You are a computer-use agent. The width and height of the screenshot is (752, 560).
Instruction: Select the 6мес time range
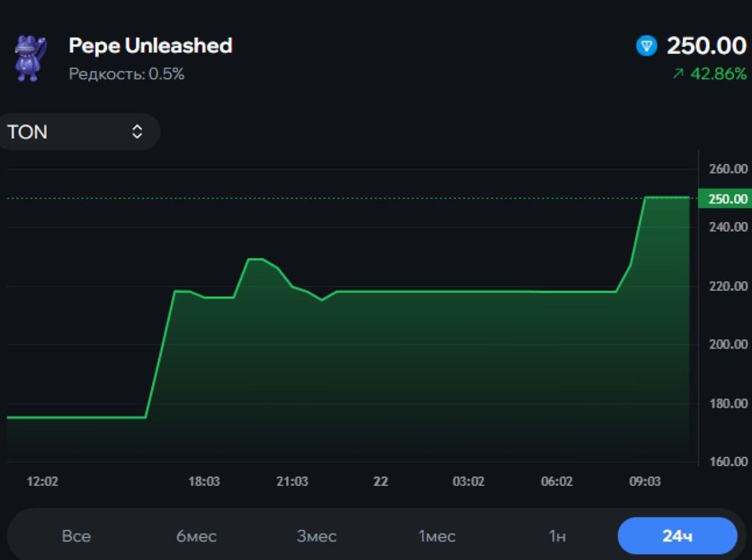197,536
